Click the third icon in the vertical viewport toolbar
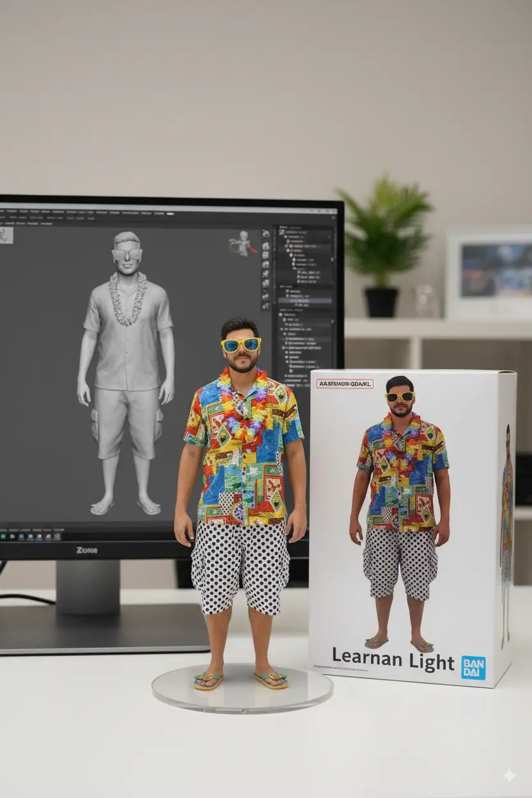 pyautogui.click(x=265, y=256)
